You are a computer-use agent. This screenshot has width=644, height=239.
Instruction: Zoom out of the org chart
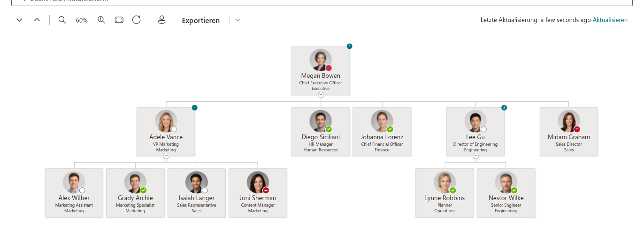62,20
